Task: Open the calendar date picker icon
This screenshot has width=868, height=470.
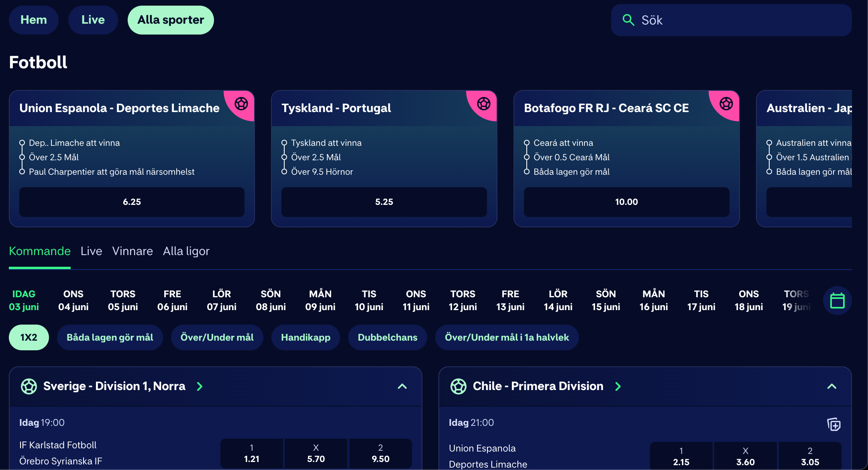Action: tap(837, 300)
